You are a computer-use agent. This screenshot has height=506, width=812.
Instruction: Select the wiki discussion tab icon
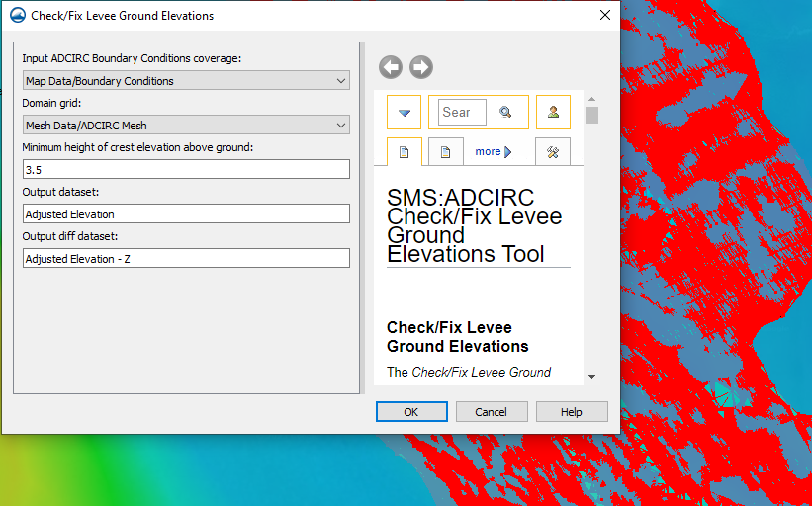point(445,152)
